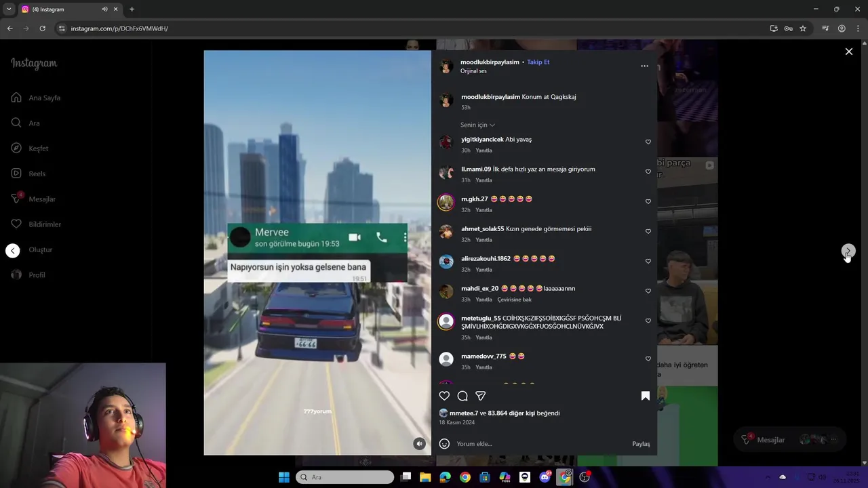
Task: Like yigitkiyancicek's comment
Action: pyautogui.click(x=648, y=142)
